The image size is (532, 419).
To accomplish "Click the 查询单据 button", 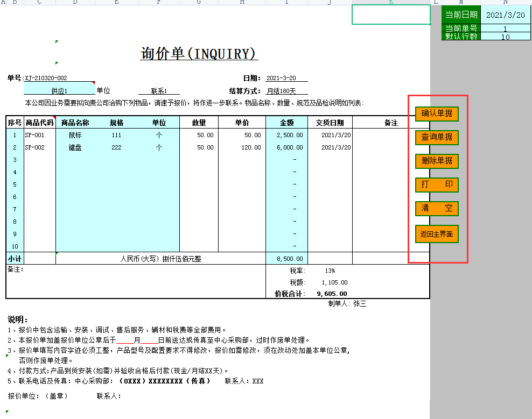I will click(x=437, y=137).
